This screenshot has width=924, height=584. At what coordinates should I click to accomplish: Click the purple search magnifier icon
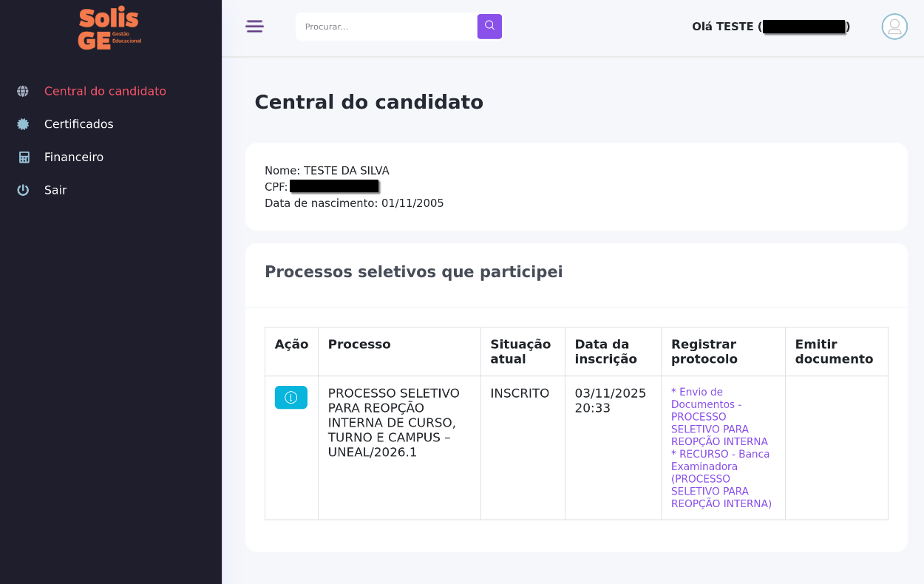click(489, 26)
